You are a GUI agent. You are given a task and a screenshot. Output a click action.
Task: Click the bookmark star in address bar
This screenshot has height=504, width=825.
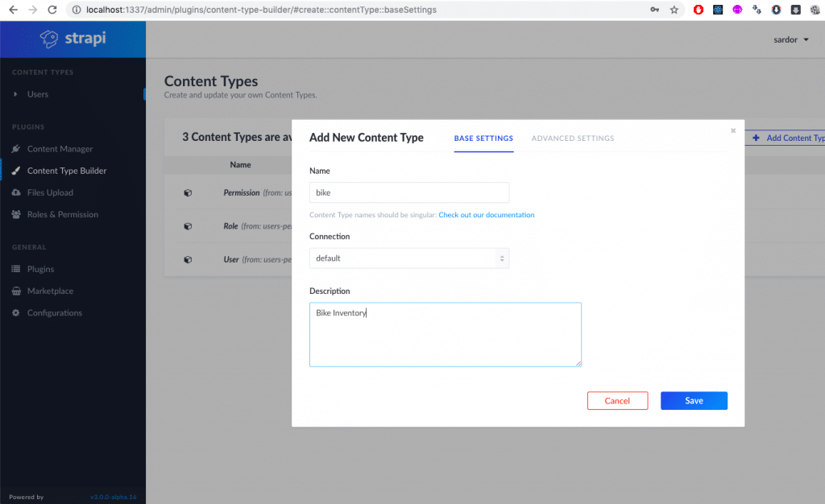coord(674,10)
